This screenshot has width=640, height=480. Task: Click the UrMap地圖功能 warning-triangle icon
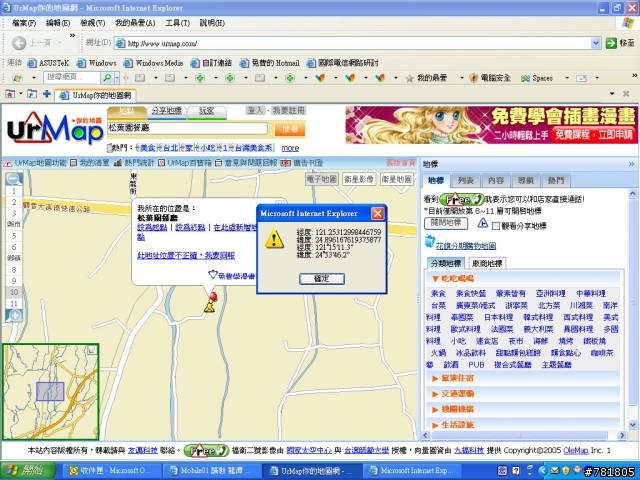click(x=8, y=163)
